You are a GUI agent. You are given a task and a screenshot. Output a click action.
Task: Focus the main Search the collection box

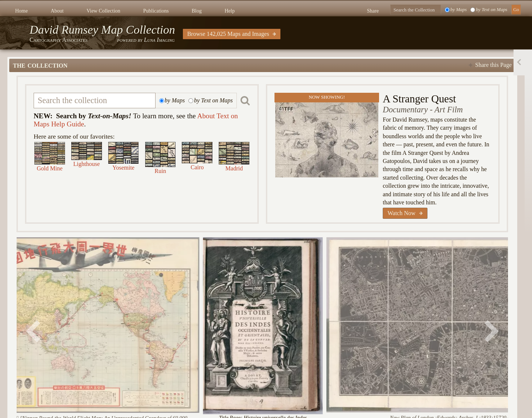point(95,101)
